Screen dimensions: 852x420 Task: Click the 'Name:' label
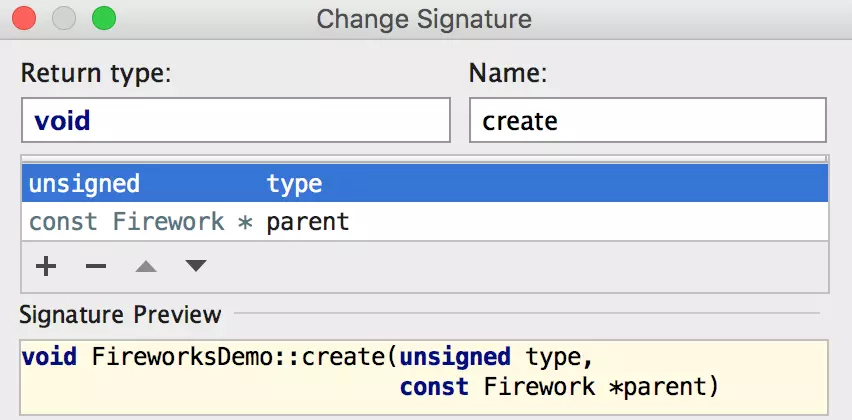pos(507,73)
